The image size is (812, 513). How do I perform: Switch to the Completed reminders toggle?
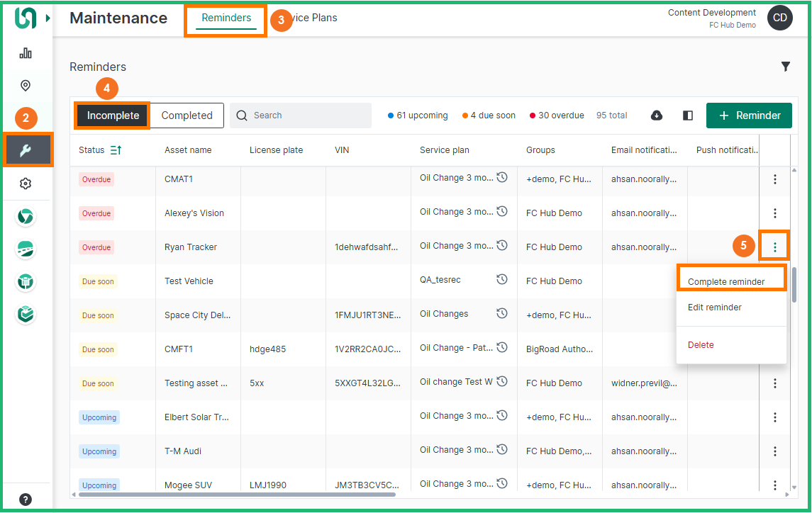[187, 115]
